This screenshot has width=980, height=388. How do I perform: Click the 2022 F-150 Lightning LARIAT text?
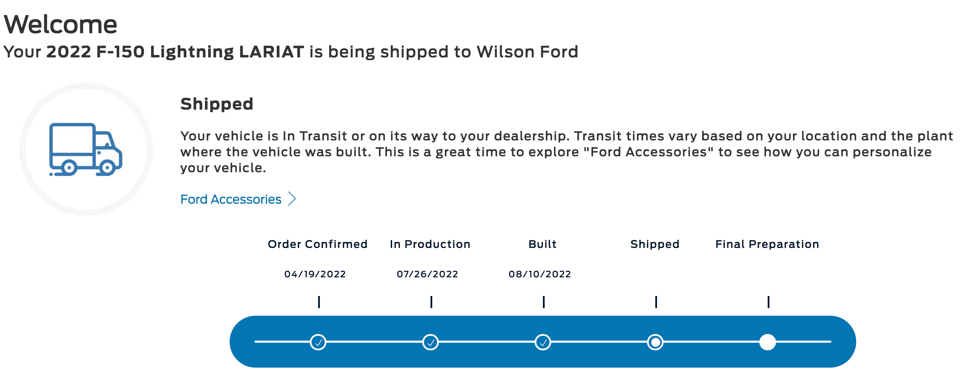tap(175, 52)
